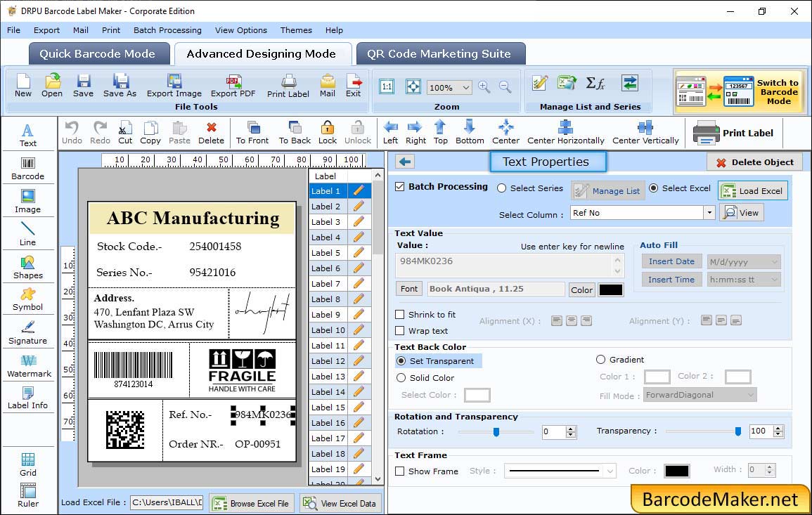
Task: Choose the Select Excel radio button
Action: point(654,188)
